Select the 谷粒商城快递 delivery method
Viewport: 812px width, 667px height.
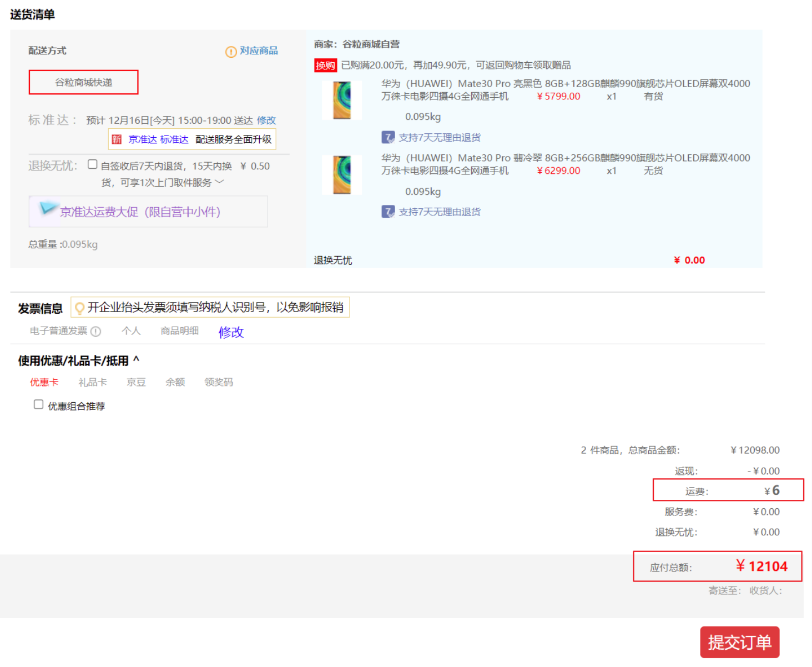(83, 82)
